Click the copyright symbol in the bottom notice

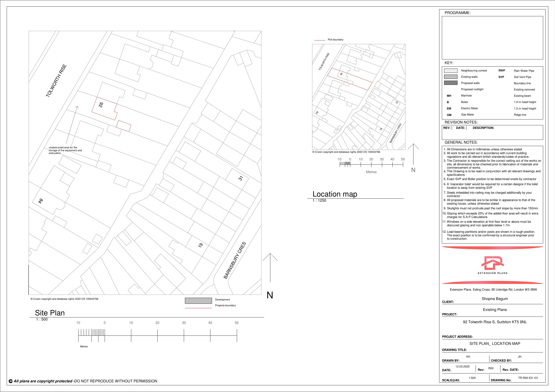click(11, 381)
